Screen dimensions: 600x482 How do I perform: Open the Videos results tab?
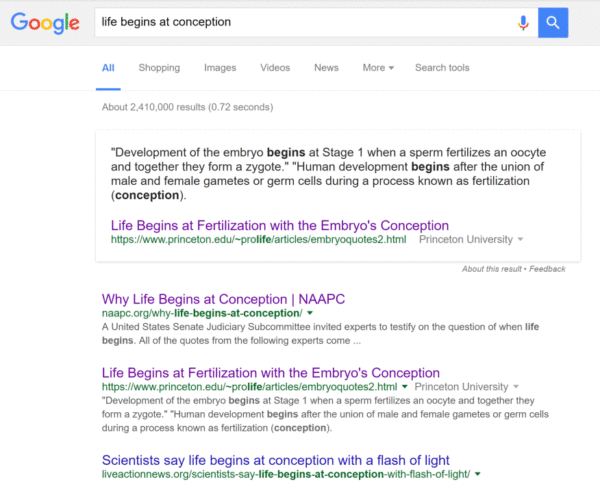(x=275, y=68)
